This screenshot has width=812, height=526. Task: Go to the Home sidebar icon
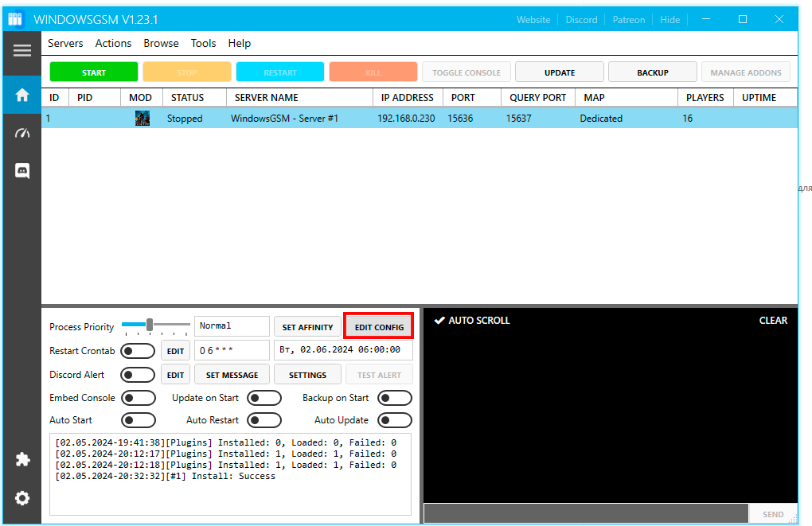click(x=21, y=95)
